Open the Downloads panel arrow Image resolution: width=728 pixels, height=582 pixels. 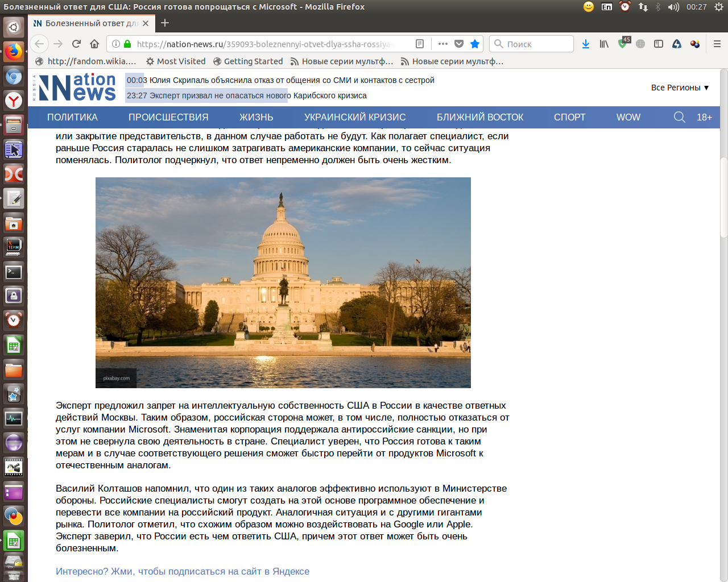click(586, 44)
